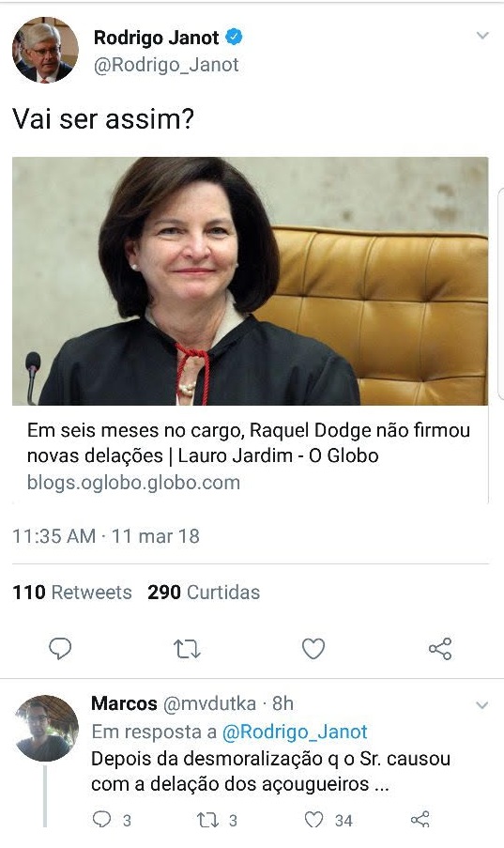Retweet Marcos's reply
This screenshot has width=504, height=848.
[x=207, y=820]
